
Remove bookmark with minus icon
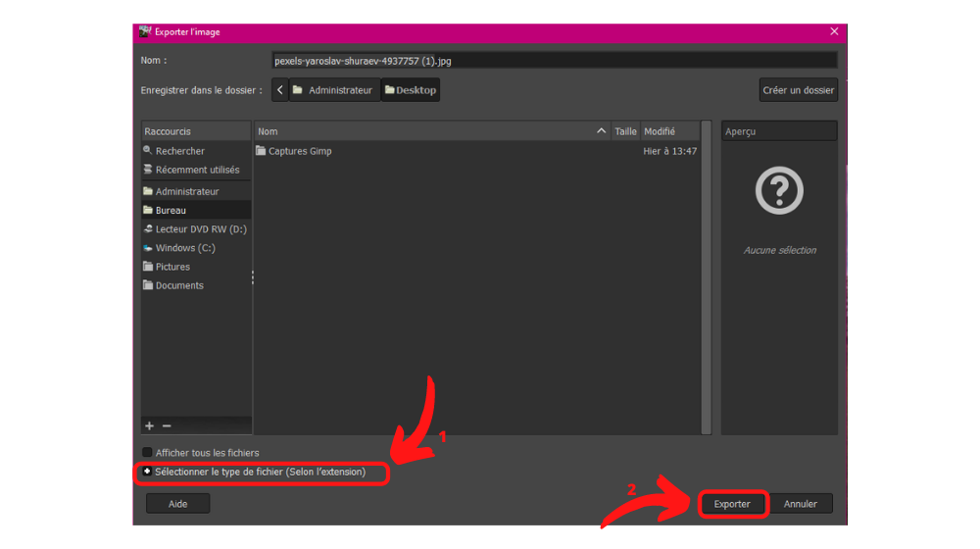(x=167, y=425)
